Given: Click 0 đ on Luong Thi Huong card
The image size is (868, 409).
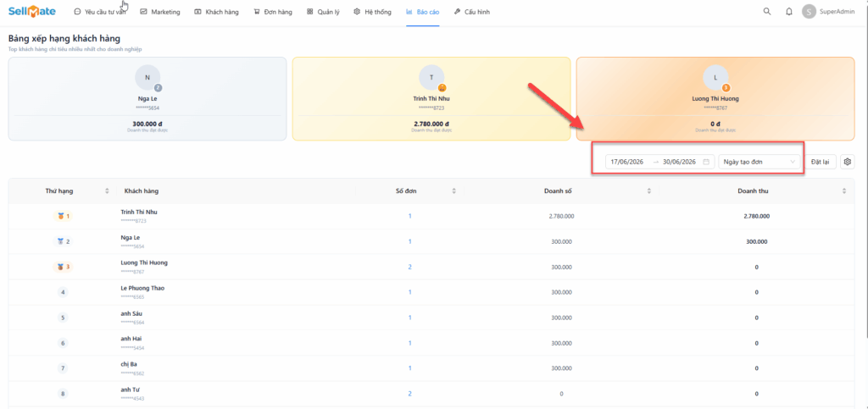Looking at the screenshot, I should pyautogui.click(x=715, y=124).
